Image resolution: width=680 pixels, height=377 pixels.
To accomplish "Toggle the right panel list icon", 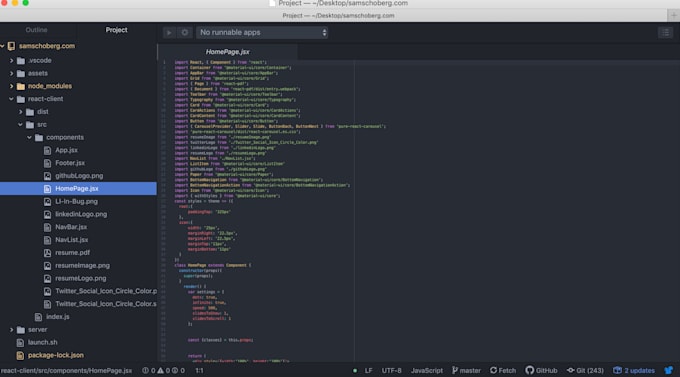I will pos(665,33).
